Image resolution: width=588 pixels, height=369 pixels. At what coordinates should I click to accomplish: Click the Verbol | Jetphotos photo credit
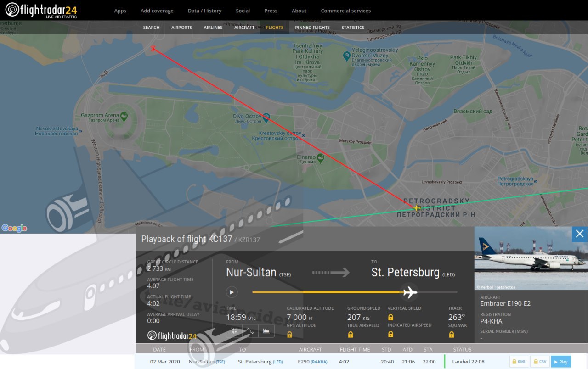(496, 287)
